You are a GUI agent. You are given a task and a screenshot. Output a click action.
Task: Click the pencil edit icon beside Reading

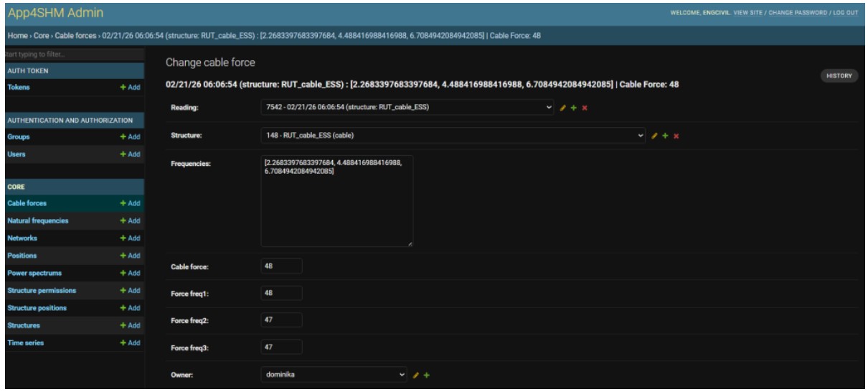coord(563,108)
